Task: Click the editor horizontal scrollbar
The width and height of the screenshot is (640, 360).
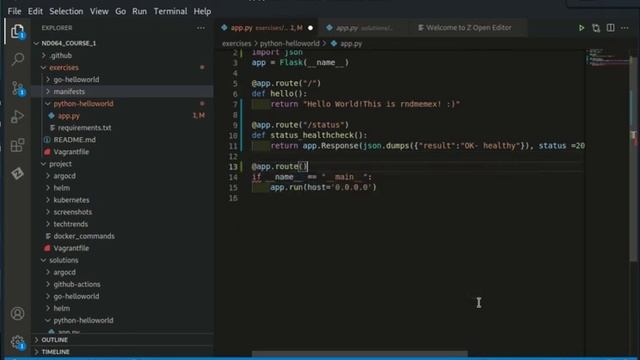Action: pyautogui.click(x=360, y=354)
